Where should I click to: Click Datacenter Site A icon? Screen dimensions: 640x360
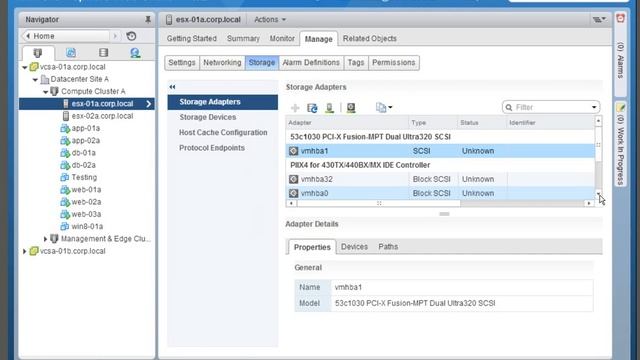click(x=45, y=79)
